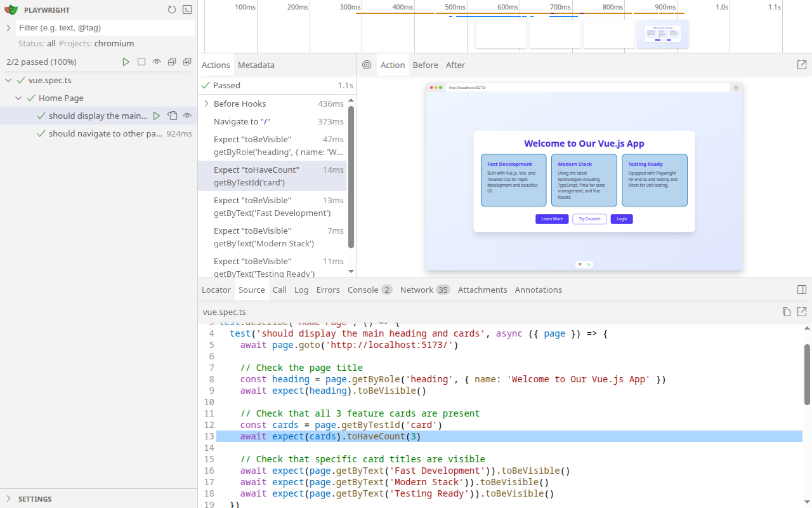Screen dimensions: 812x508
Task: Expand the filter options chevron
Action: coord(8,28)
